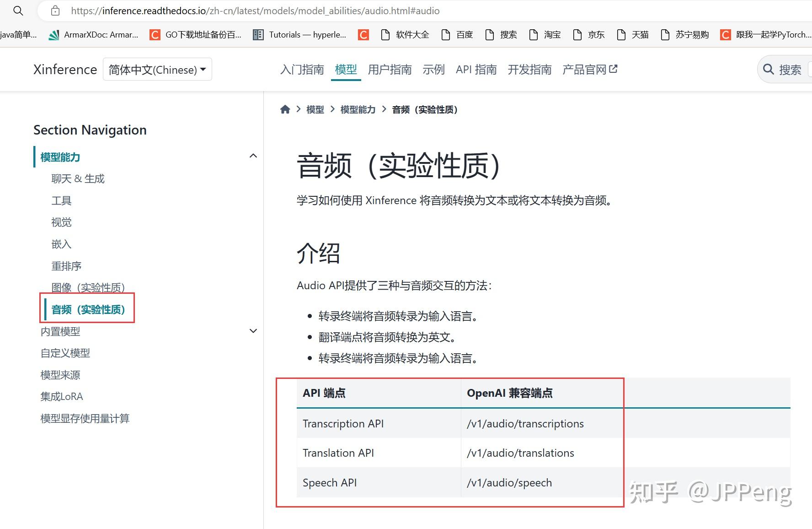
Task: Click the home icon in the breadcrumb
Action: (x=285, y=109)
